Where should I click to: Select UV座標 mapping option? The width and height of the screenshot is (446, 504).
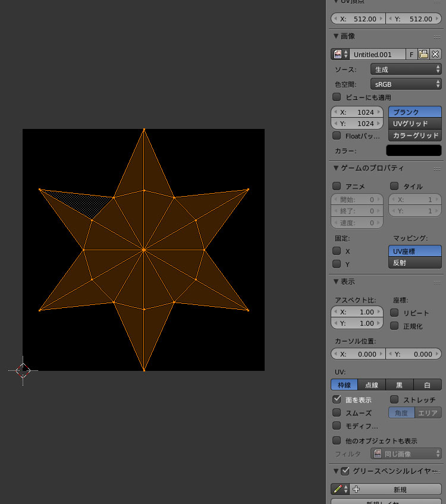point(415,251)
